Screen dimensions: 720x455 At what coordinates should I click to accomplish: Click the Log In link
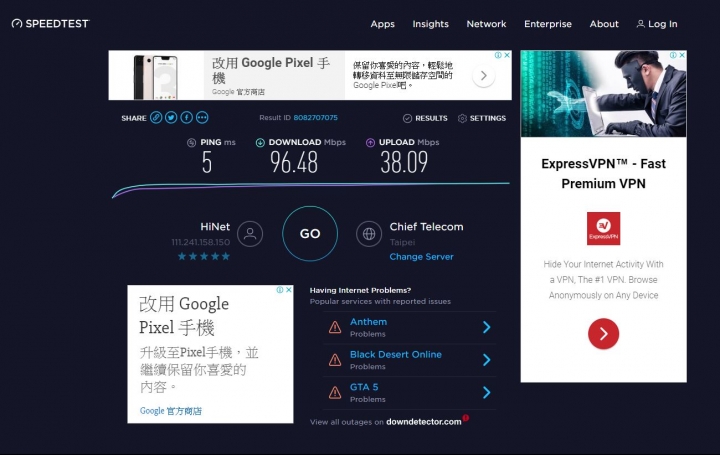pos(657,24)
